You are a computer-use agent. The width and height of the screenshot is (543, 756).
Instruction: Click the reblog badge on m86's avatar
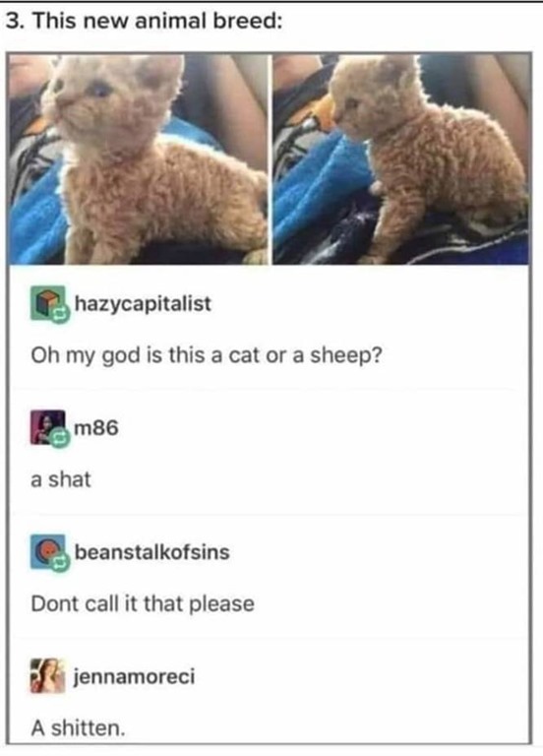(x=60, y=439)
